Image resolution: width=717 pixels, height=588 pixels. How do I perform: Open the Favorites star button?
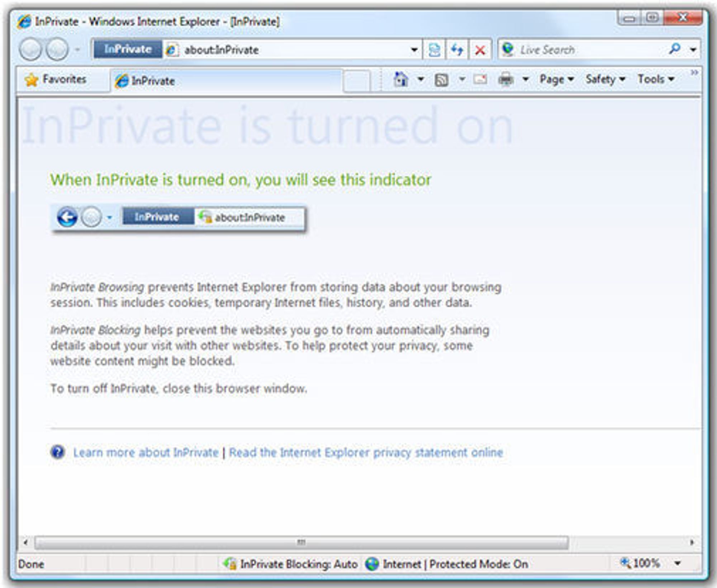click(x=56, y=79)
